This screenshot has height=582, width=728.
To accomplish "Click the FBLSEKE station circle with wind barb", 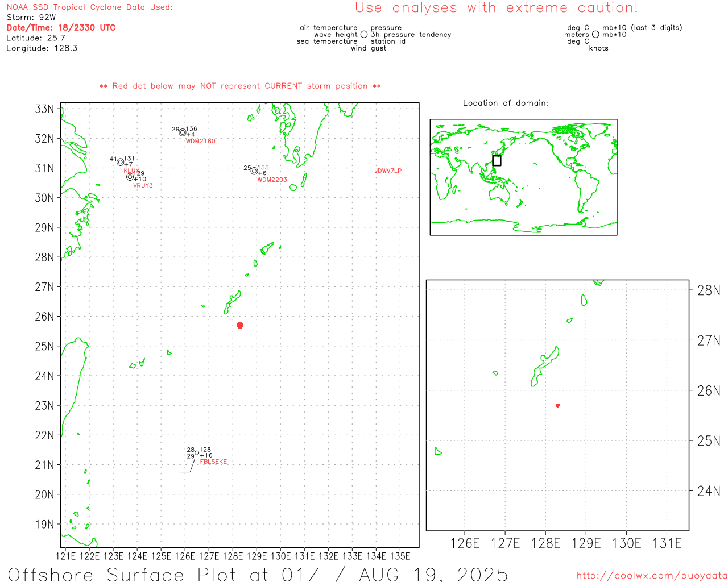I will coord(197,453).
